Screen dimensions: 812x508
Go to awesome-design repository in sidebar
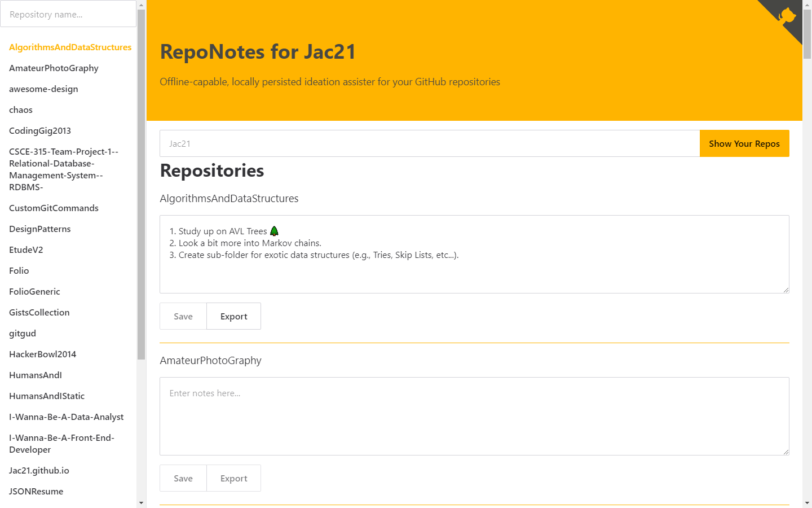point(43,89)
